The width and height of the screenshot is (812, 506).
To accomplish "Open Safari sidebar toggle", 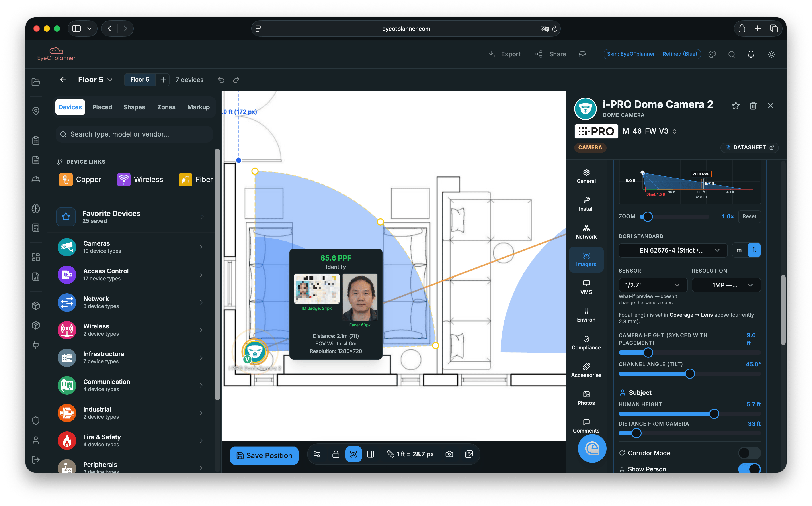I will coord(76,29).
